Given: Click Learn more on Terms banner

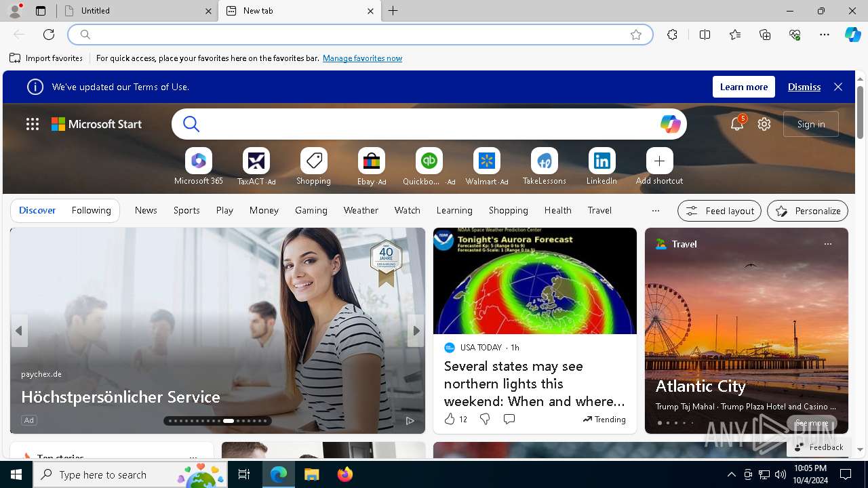Looking at the screenshot, I should pyautogui.click(x=744, y=87).
